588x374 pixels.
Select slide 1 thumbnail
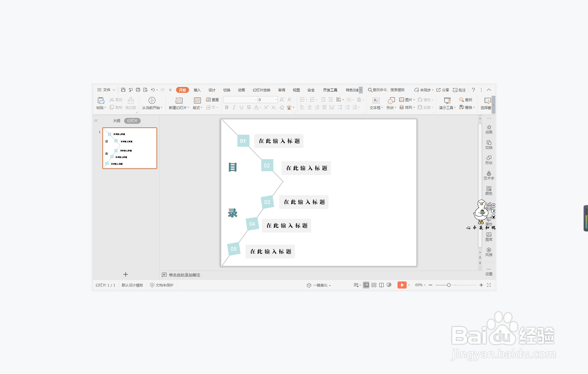click(x=130, y=148)
